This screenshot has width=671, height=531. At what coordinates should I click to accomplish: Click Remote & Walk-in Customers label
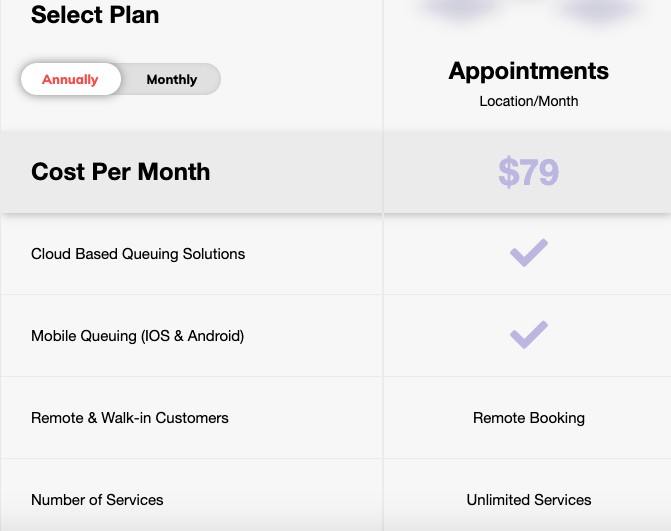130,418
